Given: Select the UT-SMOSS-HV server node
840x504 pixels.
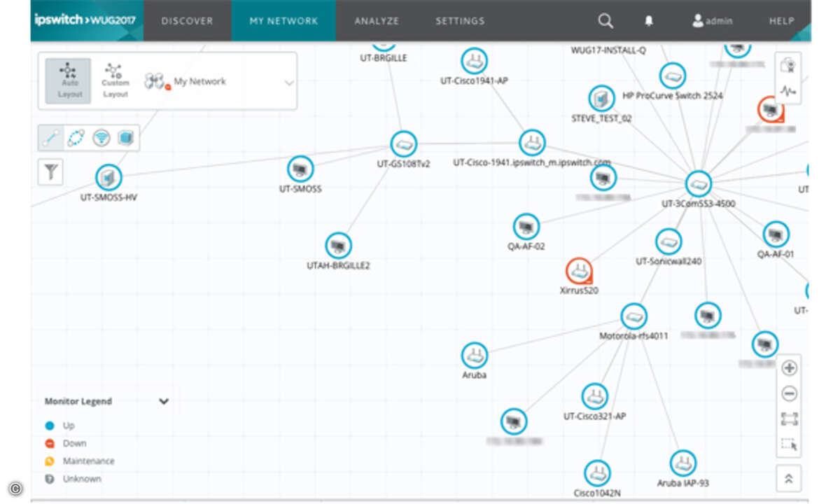Looking at the screenshot, I should point(108,178).
